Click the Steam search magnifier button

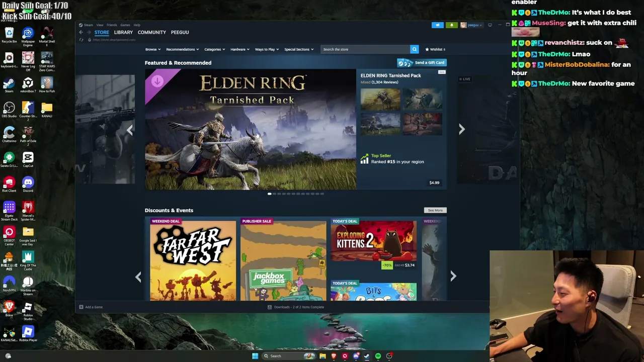point(415,49)
